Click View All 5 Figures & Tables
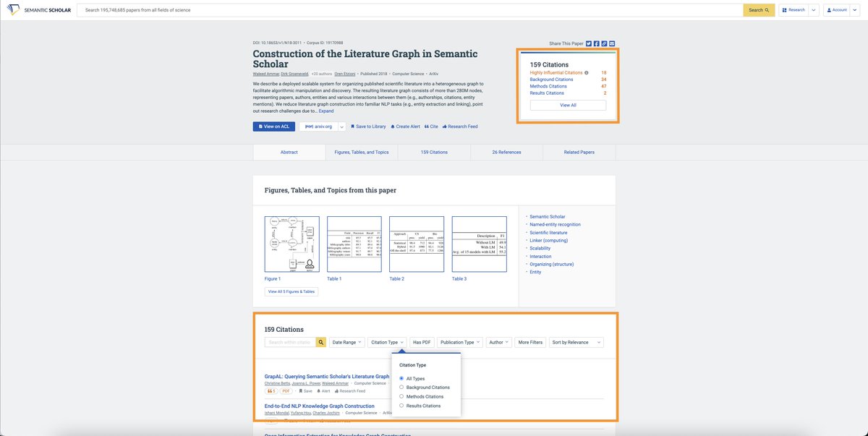The width and height of the screenshot is (868, 436). point(292,291)
